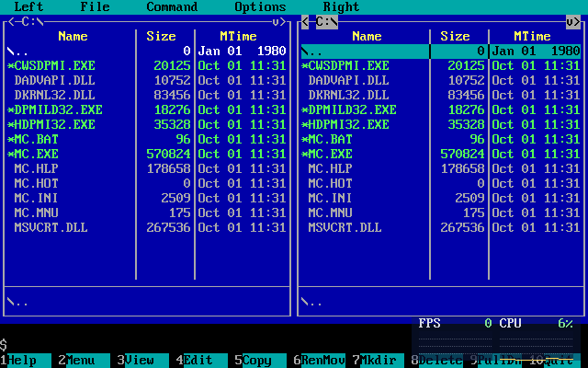
Task: Open the Options menu
Action: click(x=260, y=6)
